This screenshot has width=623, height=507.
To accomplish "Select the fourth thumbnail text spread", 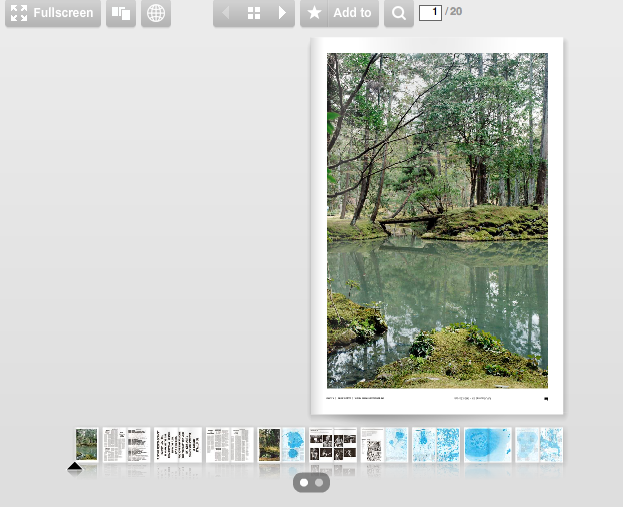I will point(230,445).
